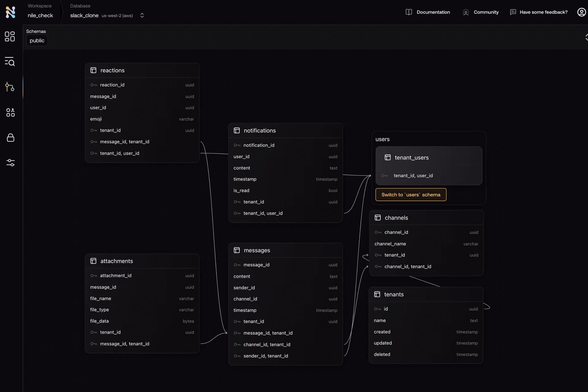Image resolution: width=588 pixels, height=392 pixels.
Task: Select the messages table header
Action: 257,250
